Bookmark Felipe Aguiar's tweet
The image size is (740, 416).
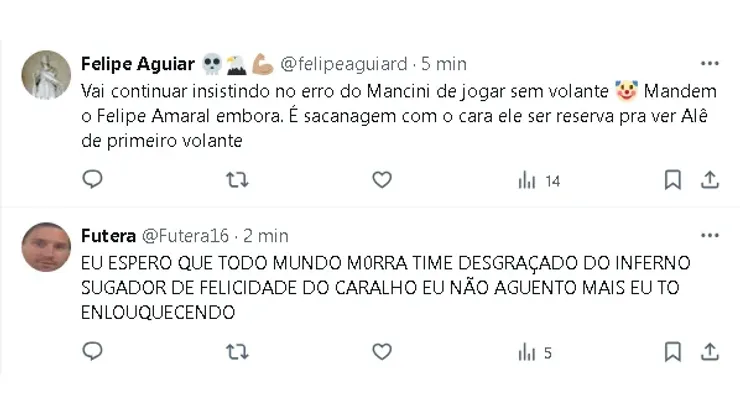673,180
